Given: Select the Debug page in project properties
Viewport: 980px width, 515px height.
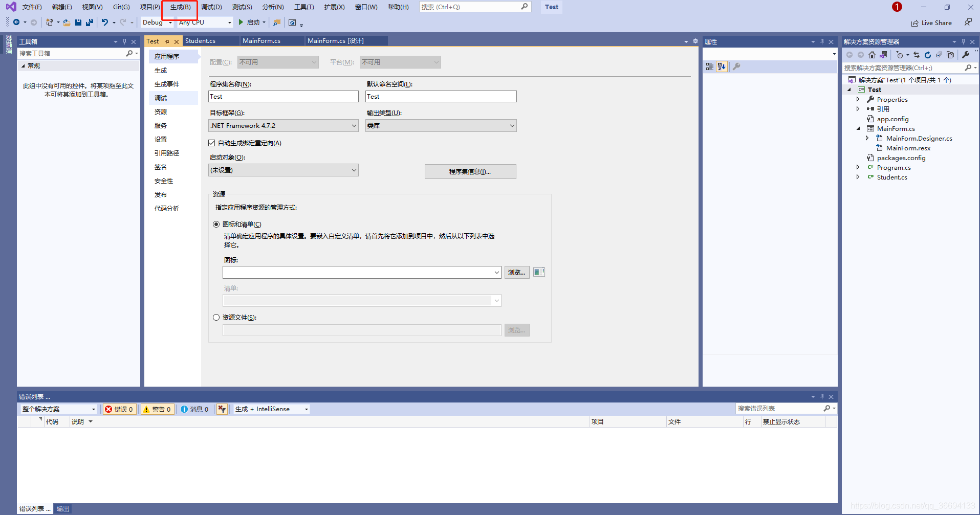Looking at the screenshot, I should click(x=173, y=98).
